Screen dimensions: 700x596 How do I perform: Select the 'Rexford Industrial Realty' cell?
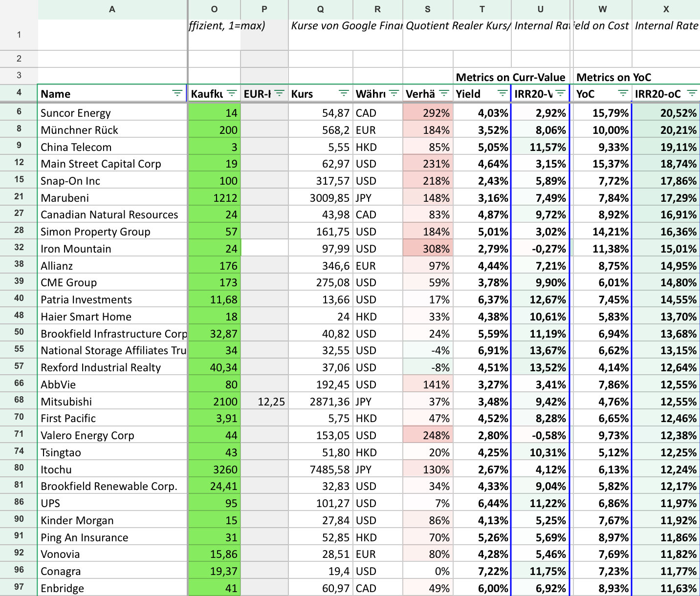pyautogui.click(x=112, y=367)
